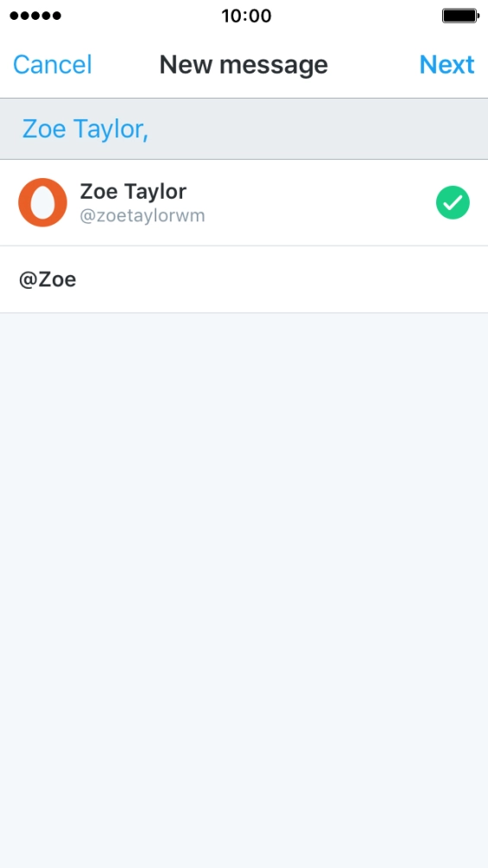Tap the signal strength dots
Viewport: 488px width, 868px height.
(35, 16)
